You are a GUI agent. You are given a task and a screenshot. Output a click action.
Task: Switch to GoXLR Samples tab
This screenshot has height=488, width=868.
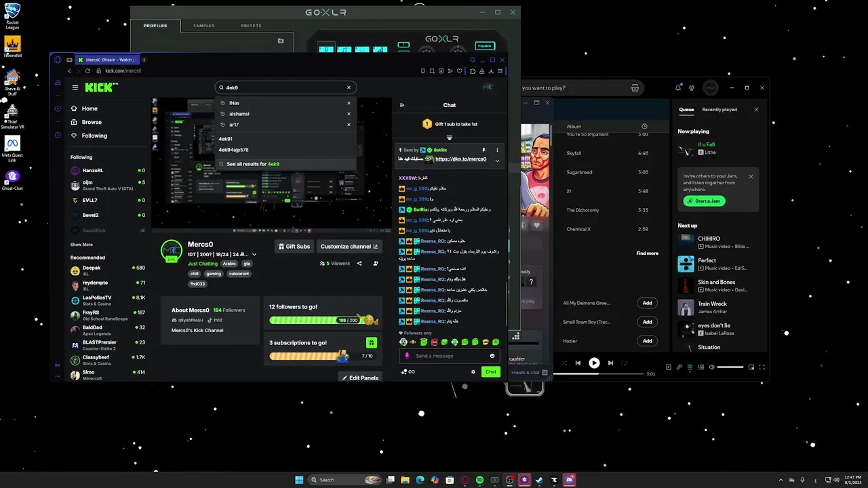tap(203, 26)
